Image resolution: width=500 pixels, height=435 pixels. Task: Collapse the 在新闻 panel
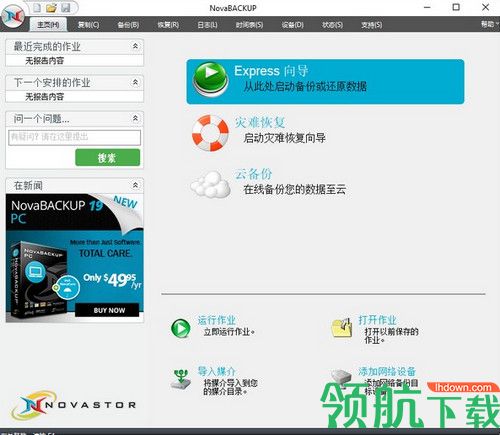pos(135,185)
